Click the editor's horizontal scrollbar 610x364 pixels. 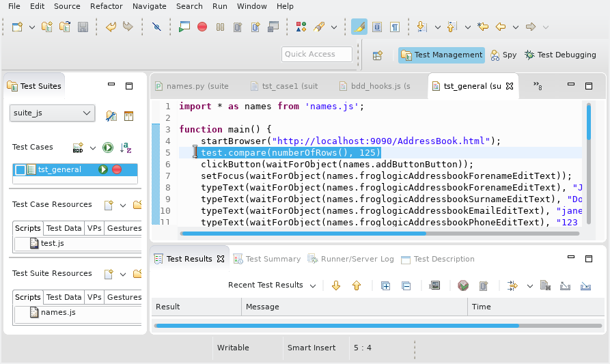[303, 233]
